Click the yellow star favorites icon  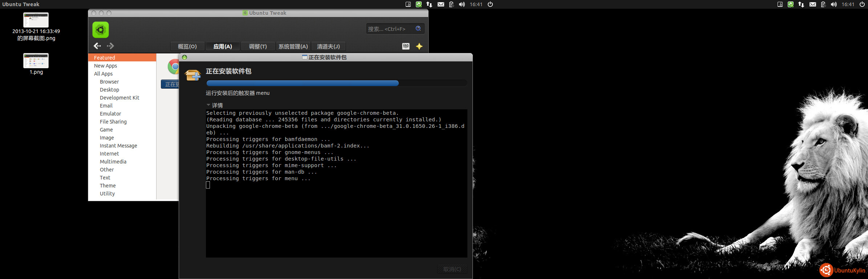[419, 46]
